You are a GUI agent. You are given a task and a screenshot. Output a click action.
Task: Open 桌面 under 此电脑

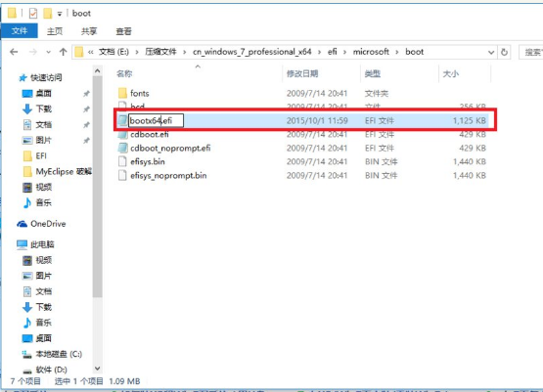(x=44, y=338)
